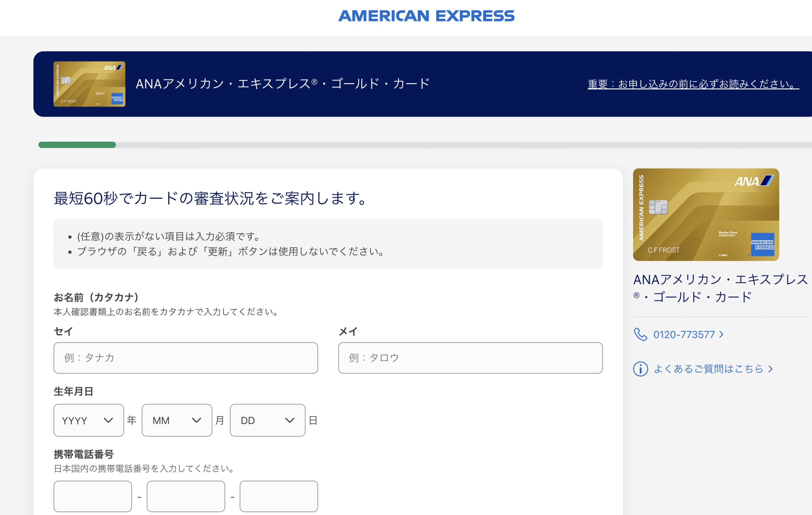Click the 生年月日 label
Viewport: 812px width, 515px height.
(74, 391)
